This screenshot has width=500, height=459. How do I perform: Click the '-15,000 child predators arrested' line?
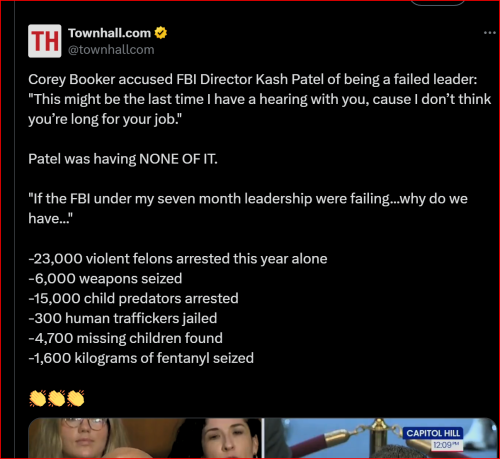click(x=133, y=298)
